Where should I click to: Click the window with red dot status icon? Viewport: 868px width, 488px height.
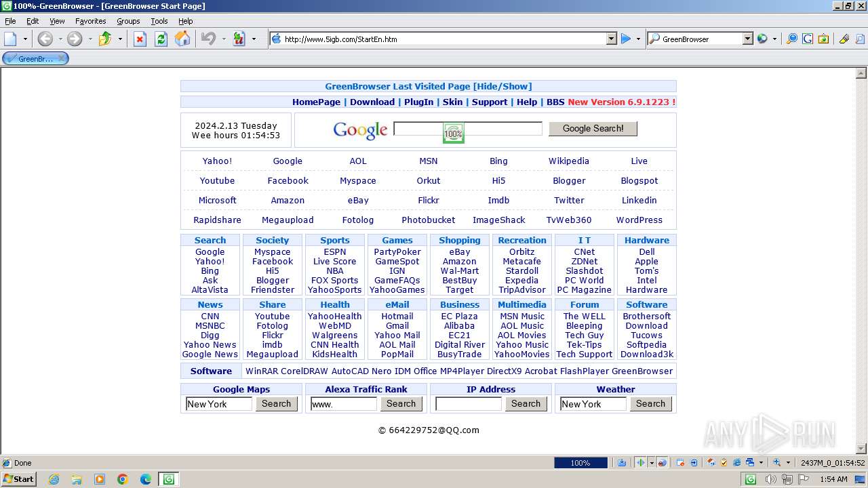click(681, 463)
